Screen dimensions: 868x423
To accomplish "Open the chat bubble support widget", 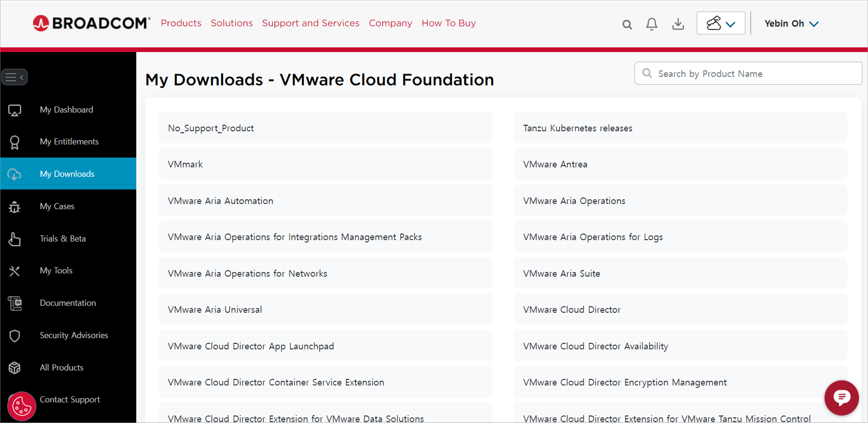I will (841, 397).
